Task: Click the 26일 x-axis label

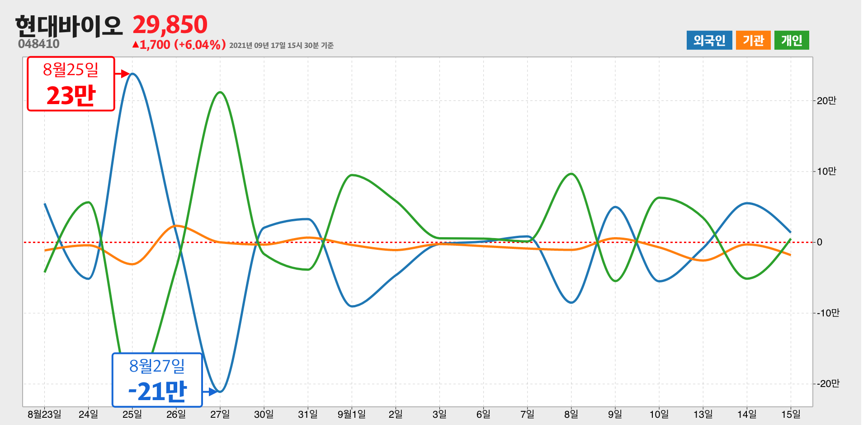Action: 176,414
